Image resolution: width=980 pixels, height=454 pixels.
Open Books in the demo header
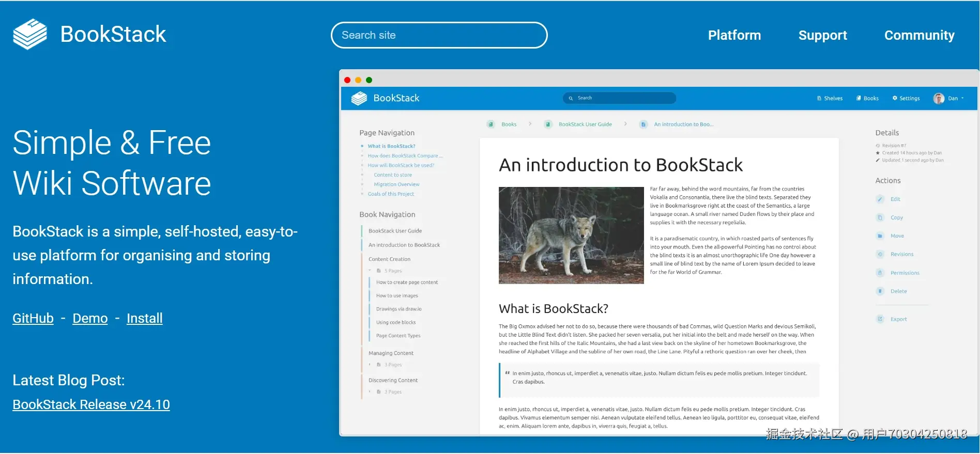tap(867, 98)
